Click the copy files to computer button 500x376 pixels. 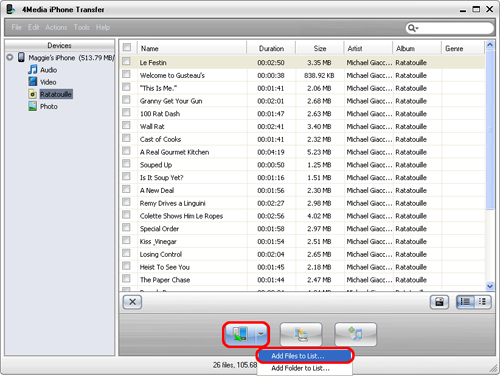click(301, 334)
